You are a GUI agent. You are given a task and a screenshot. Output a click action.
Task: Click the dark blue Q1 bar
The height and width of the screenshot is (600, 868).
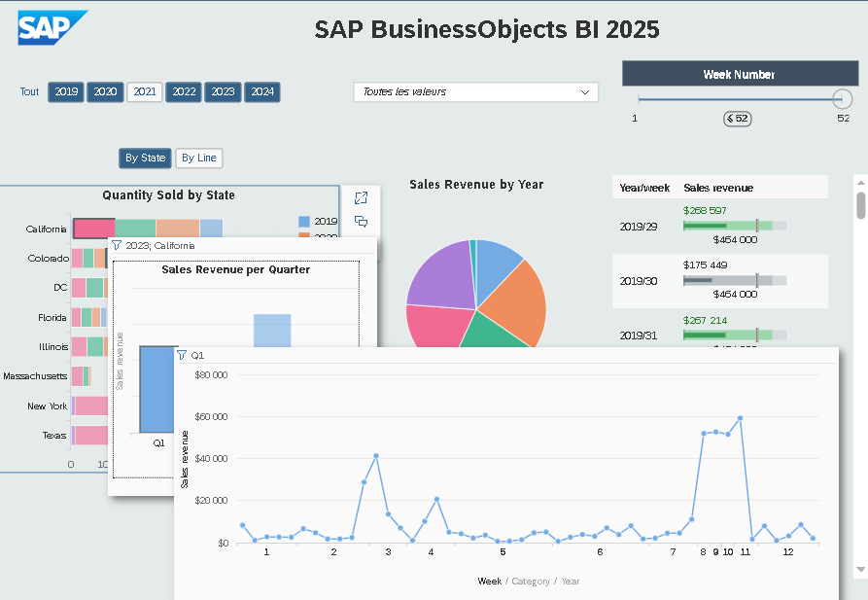coord(156,389)
